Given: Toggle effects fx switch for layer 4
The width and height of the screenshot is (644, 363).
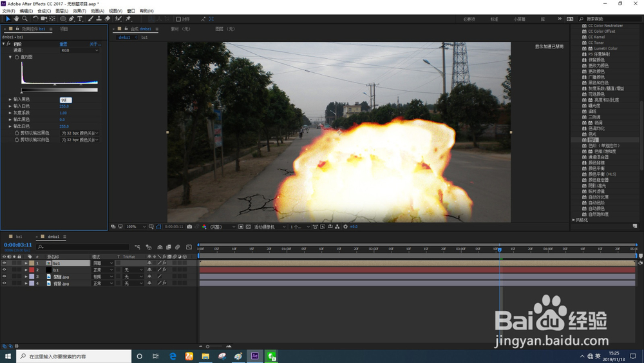Looking at the screenshot, I should click(164, 283).
